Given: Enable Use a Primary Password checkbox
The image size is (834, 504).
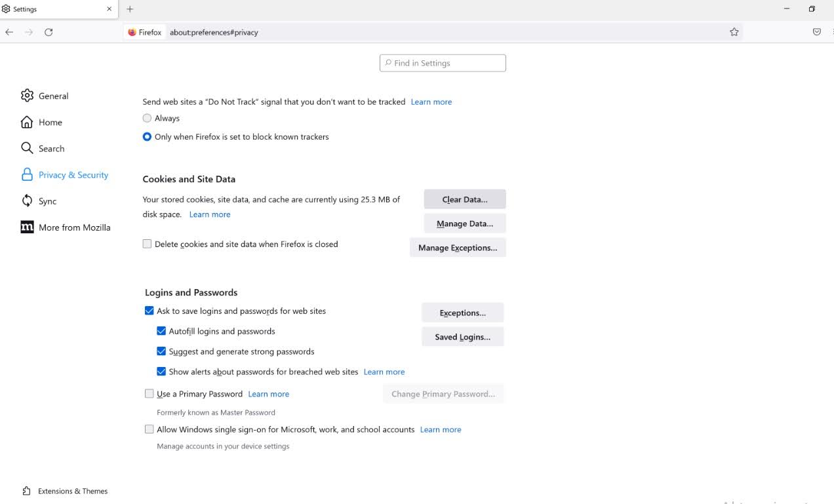Looking at the screenshot, I should [149, 394].
